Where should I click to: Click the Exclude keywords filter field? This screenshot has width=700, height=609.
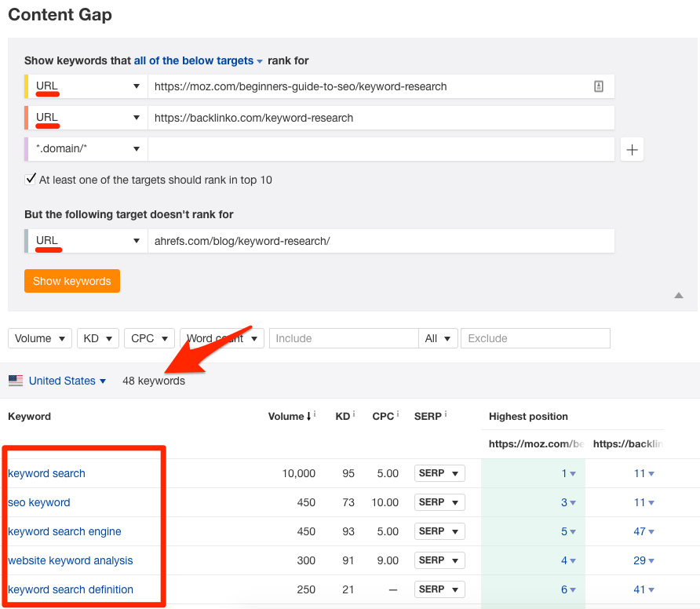coord(535,338)
